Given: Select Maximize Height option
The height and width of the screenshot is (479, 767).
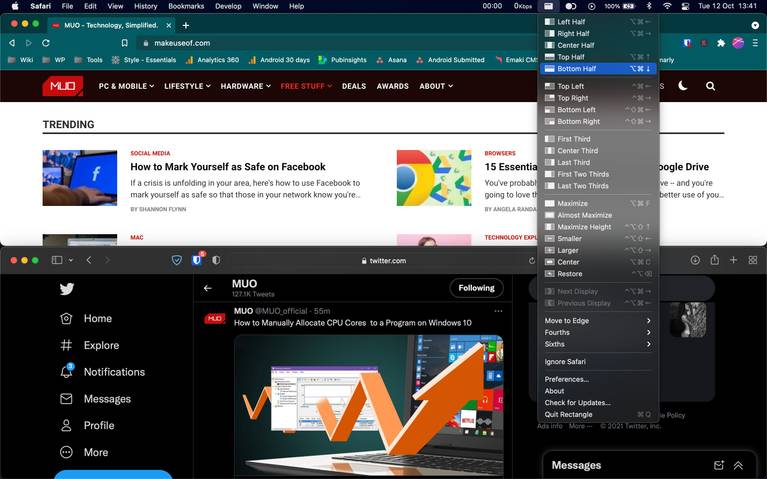Looking at the screenshot, I should click(598, 227).
